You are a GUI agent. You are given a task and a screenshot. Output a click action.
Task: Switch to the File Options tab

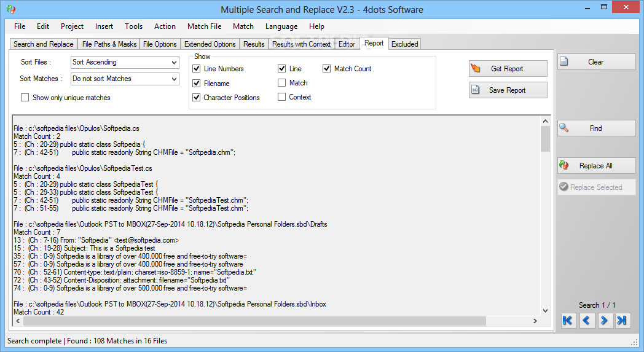tap(160, 44)
